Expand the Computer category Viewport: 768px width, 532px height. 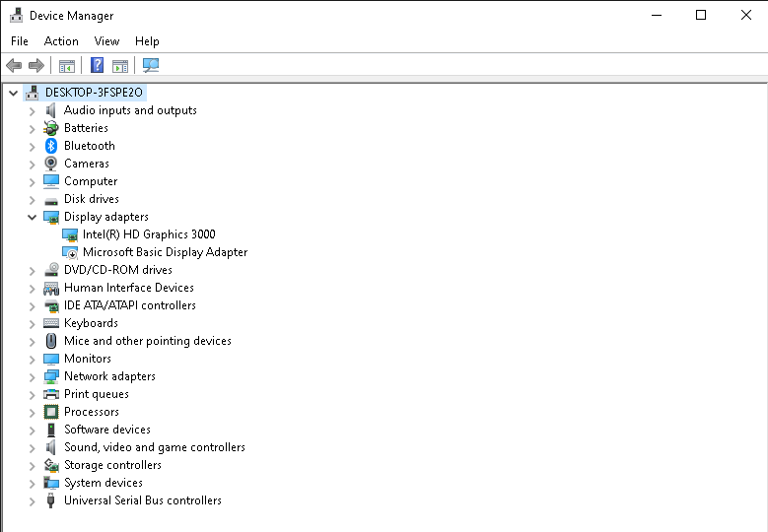point(33,182)
